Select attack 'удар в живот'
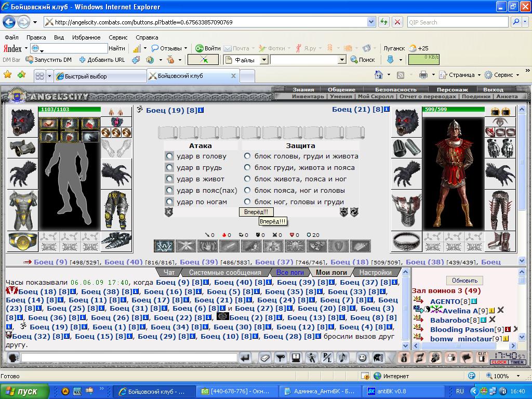The image size is (532, 399). coord(169,179)
